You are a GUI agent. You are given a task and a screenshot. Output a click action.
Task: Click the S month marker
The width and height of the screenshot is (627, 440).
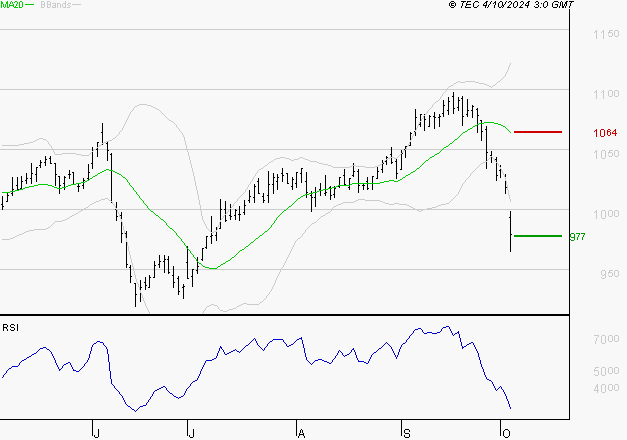click(x=407, y=434)
